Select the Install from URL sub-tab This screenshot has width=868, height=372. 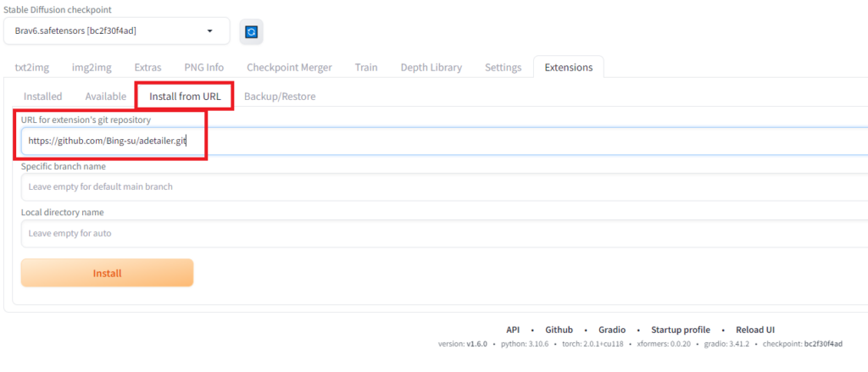click(x=185, y=97)
